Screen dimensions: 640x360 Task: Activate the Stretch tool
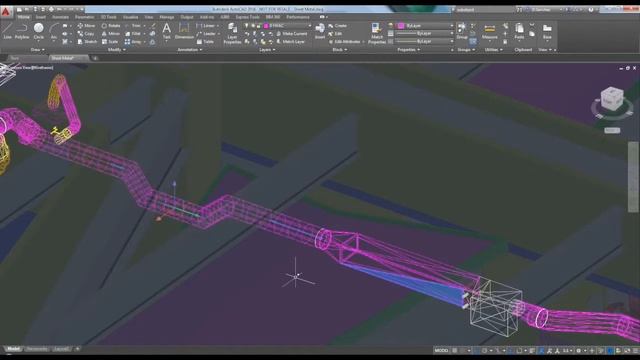(87, 42)
